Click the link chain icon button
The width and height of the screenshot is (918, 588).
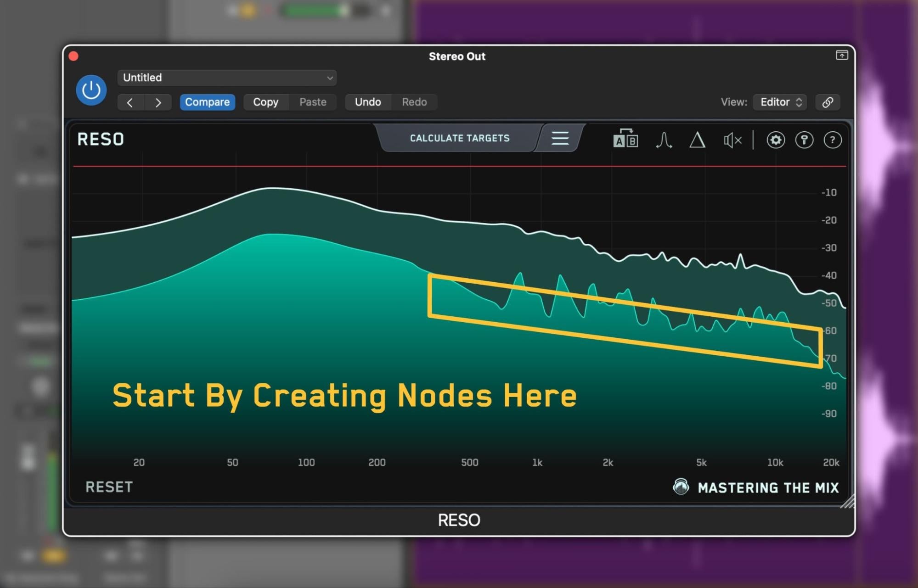[828, 102]
